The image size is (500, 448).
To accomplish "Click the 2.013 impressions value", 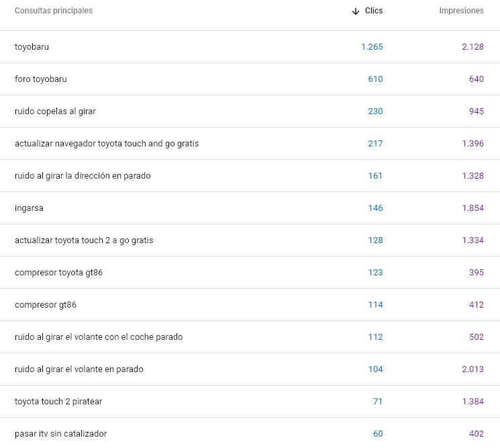I will click(473, 369).
